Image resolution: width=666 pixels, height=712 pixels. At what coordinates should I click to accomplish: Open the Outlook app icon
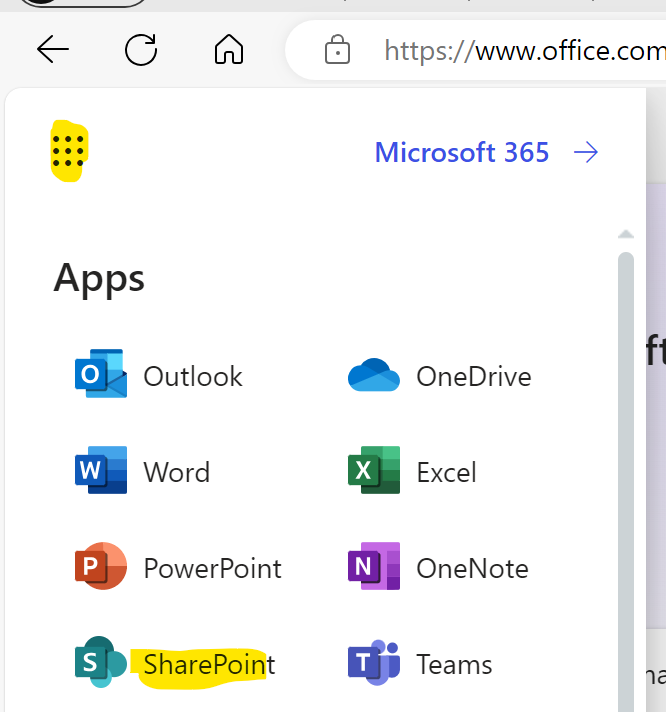point(101,373)
